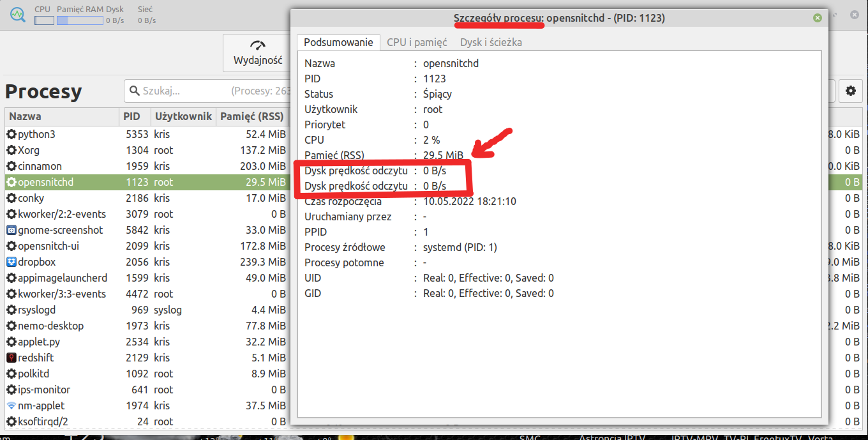Click the UID Real, Effective, Saved values
The image size is (868, 440).
coord(488,278)
